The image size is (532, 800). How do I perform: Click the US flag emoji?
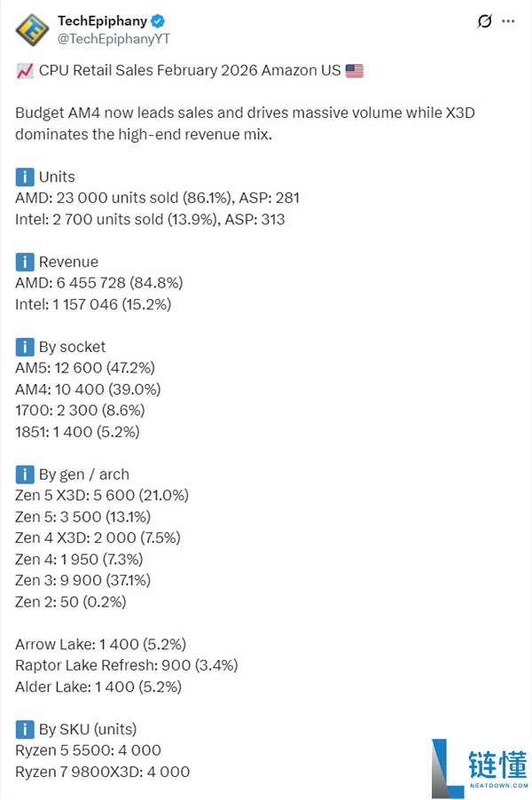pos(355,70)
